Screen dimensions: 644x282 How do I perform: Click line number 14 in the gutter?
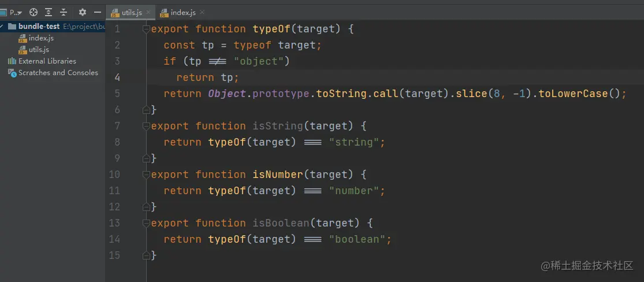pyautogui.click(x=114, y=239)
